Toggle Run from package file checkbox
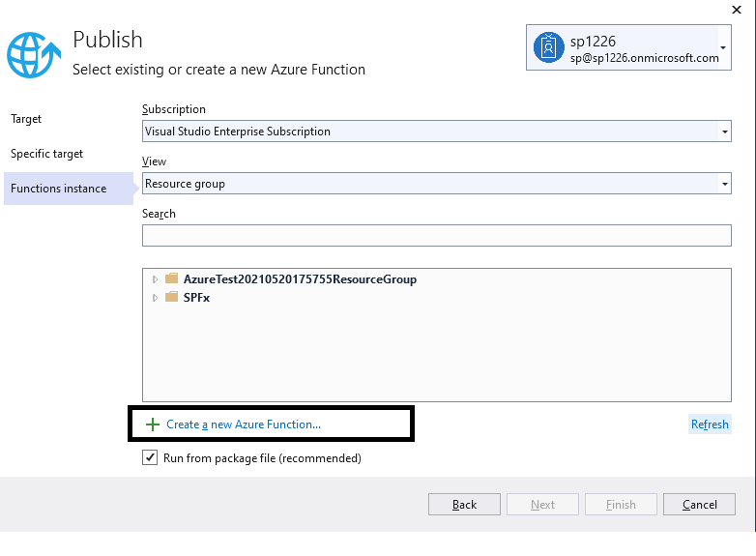Viewport: 756px width, 556px height. [150, 457]
